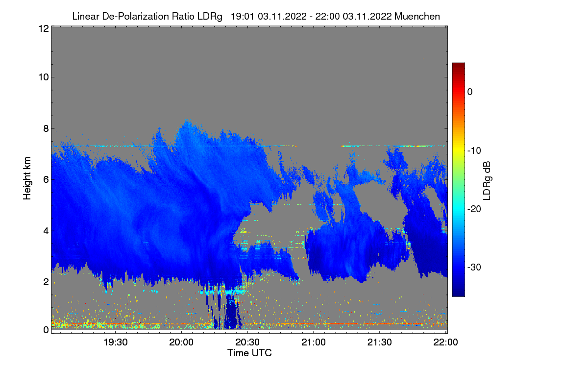Click the 20:30 time tick label
The image size is (588, 392).
coord(247,342)
